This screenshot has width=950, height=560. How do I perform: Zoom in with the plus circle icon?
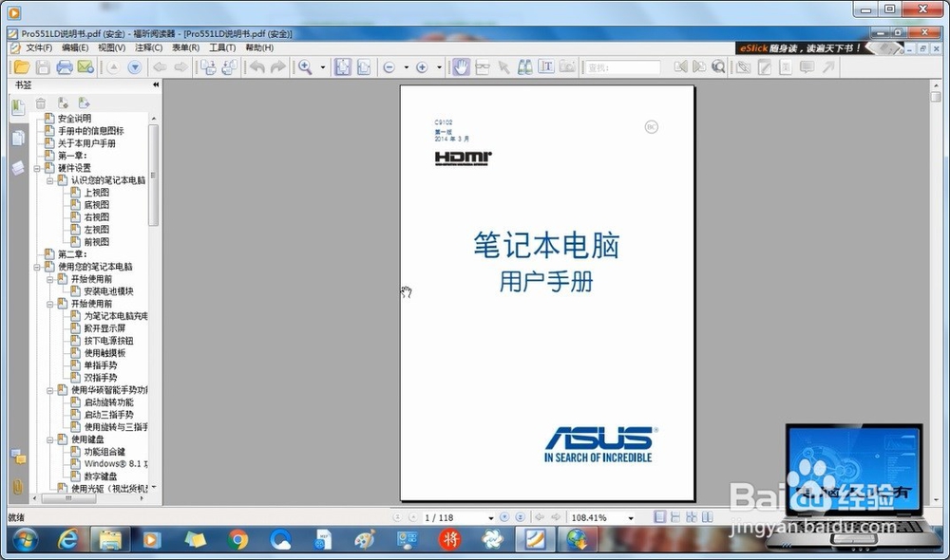(422, 67)
